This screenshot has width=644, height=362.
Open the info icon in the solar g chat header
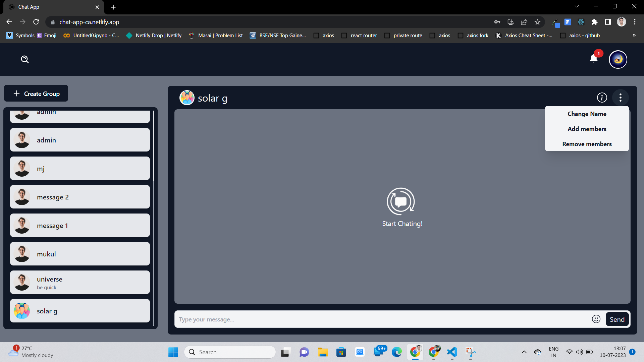(x=602, y=98)
